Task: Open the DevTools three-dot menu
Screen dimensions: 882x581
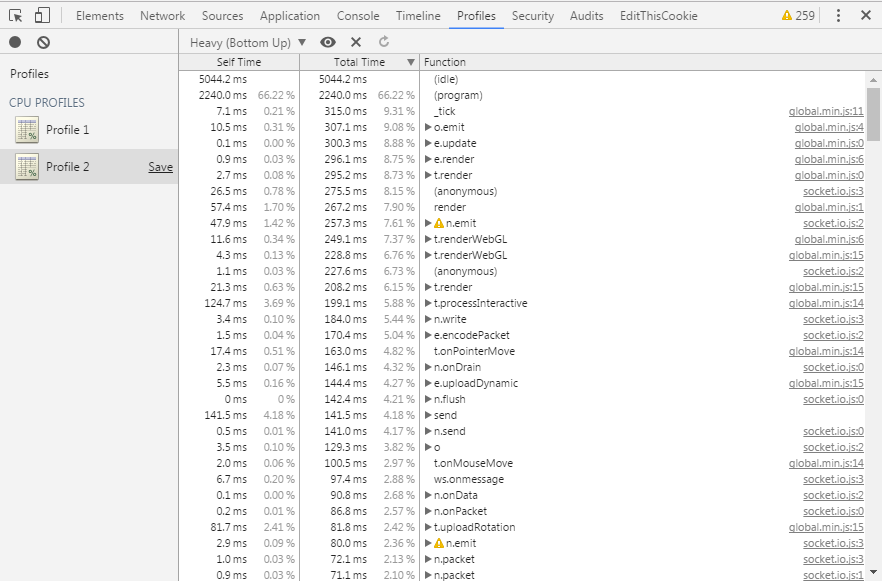Action: [838, 16]
